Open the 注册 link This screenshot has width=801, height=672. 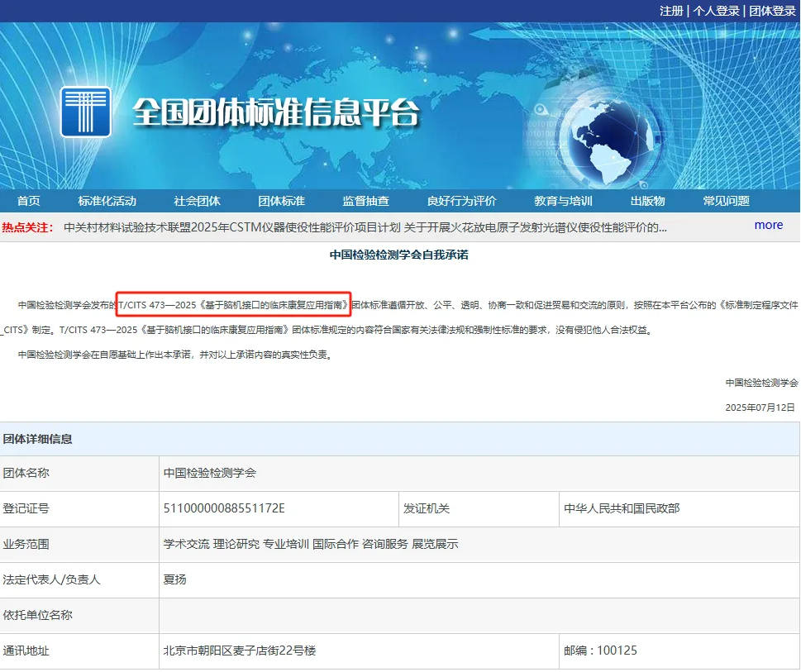[x=671, y=11]
